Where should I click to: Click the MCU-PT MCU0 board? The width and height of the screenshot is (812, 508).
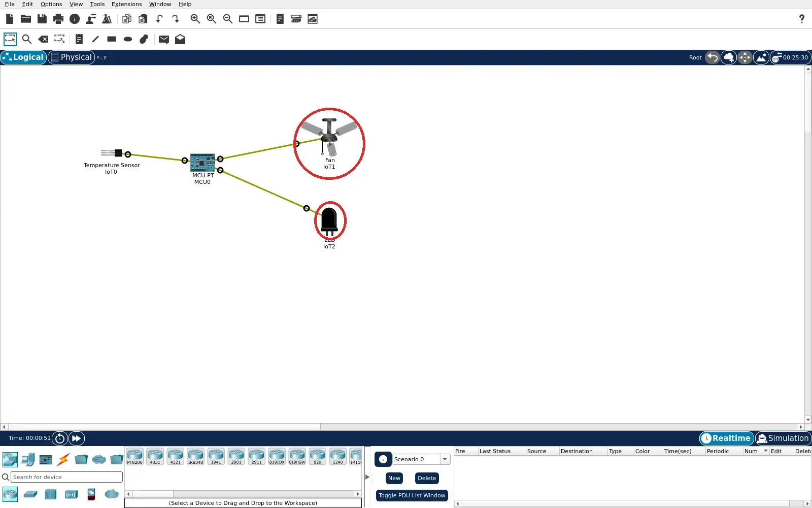(x=202, y=163)
